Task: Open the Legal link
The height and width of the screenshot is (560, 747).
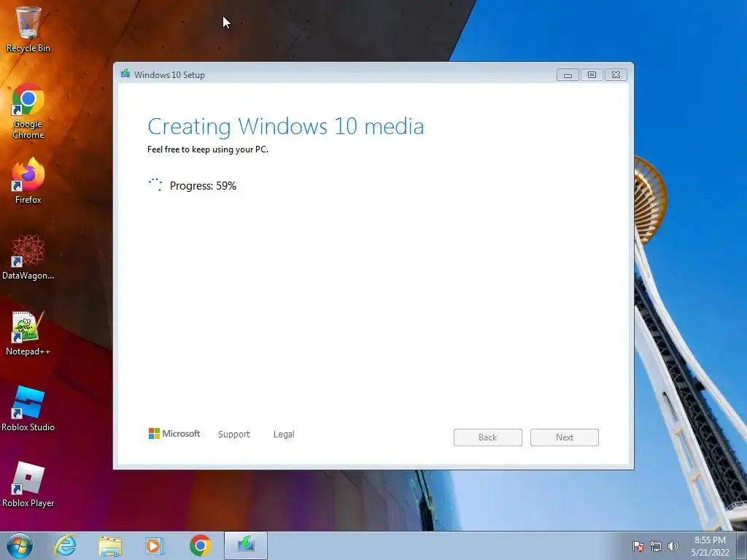Action: tap(284, 435)
